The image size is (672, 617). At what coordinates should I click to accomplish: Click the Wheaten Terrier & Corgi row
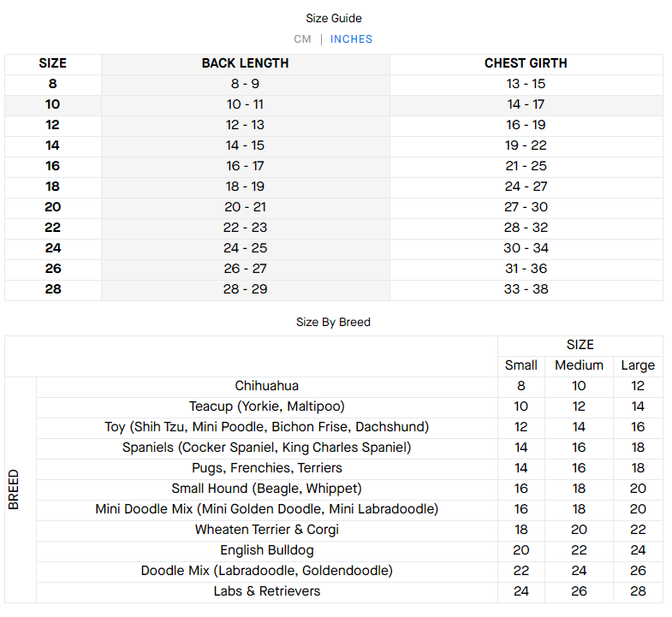tap(267, 530)
